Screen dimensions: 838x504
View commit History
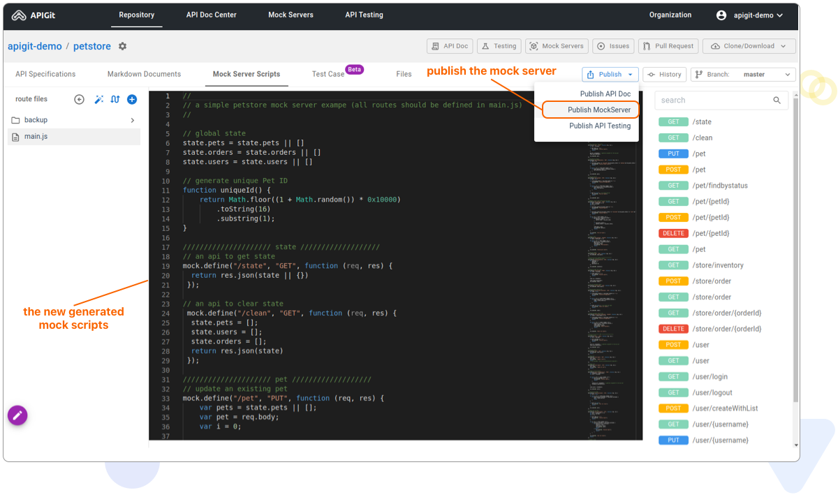click(x=664, y=74)
